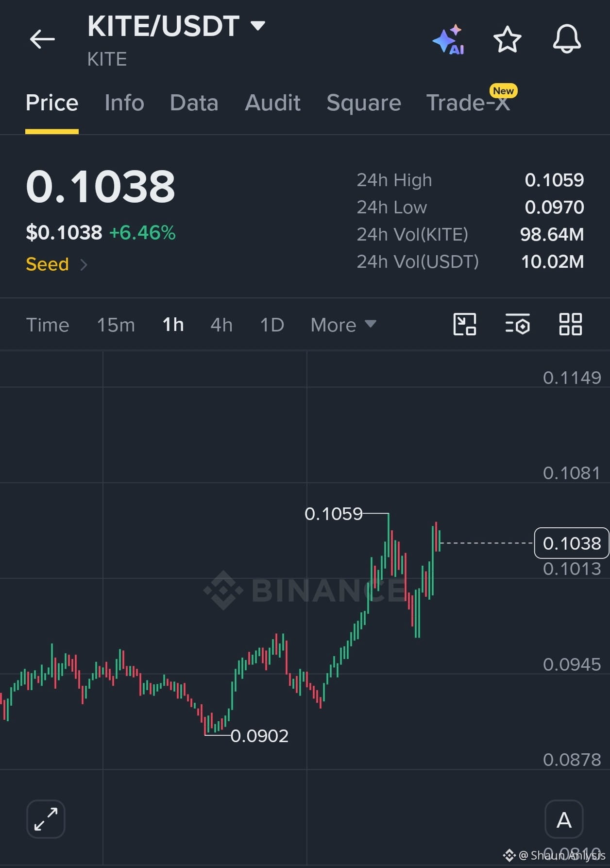Toggle the auto-scale A button
This screenshot has width=610, height=868.
point(564,819)
